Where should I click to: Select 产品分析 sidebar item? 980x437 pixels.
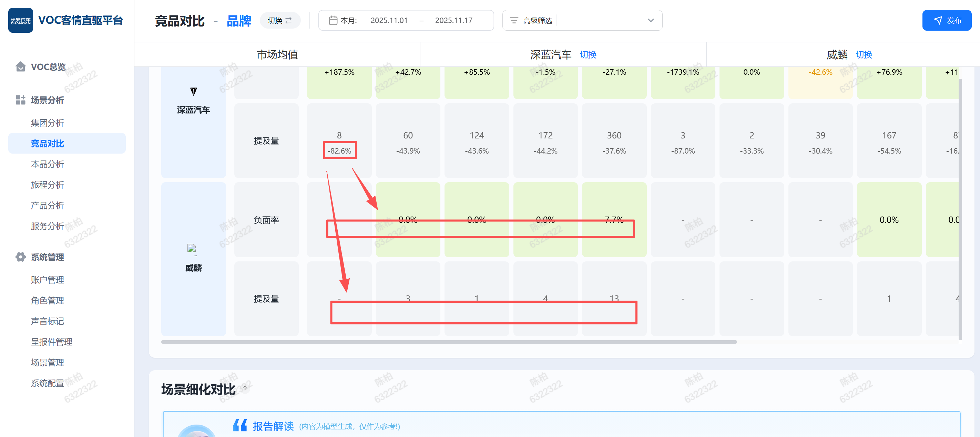click(48, 206)
